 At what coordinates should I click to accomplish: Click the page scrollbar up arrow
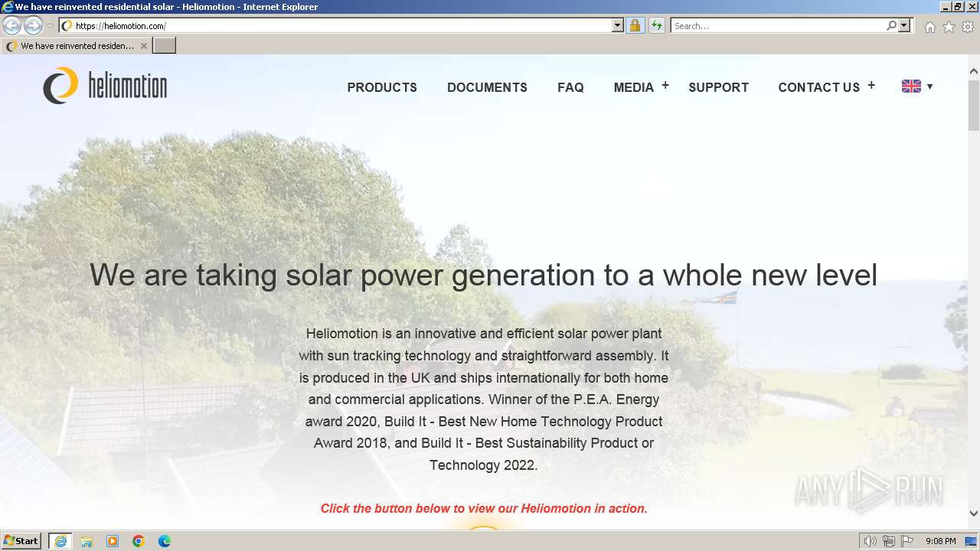pos(974,72)
